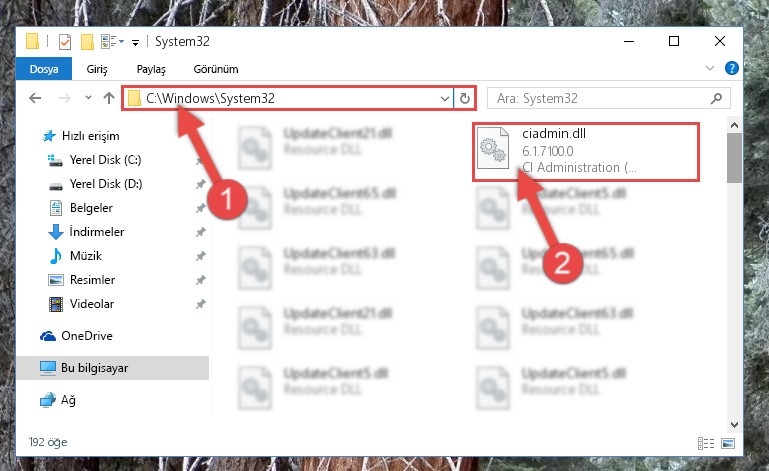Switch to large icons view button

(728, 444)
